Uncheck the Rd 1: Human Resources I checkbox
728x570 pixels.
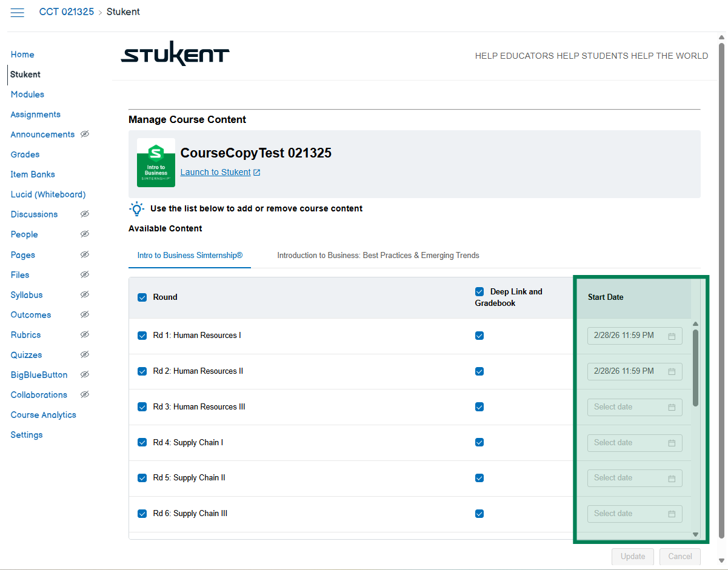point(142,336)
